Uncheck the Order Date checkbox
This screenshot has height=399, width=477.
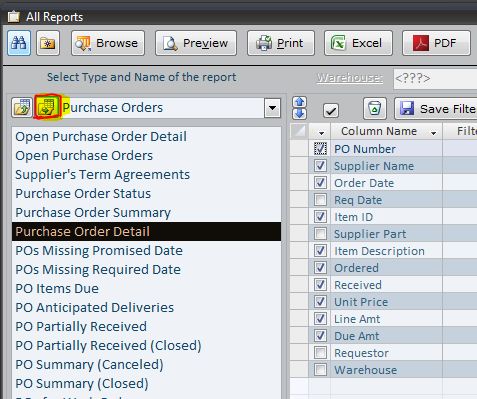pyautogui.click(x=320, y=182)
